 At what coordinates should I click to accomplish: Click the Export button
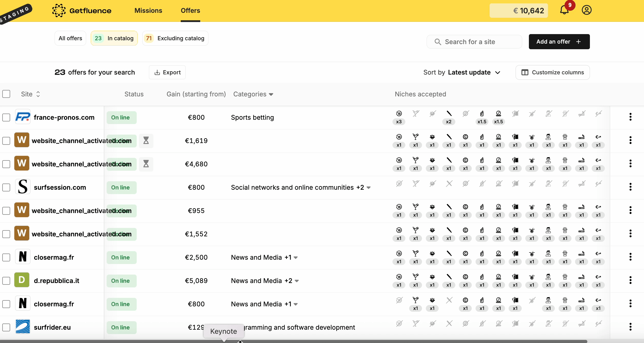pyautogui.click(x=167, y=73)
